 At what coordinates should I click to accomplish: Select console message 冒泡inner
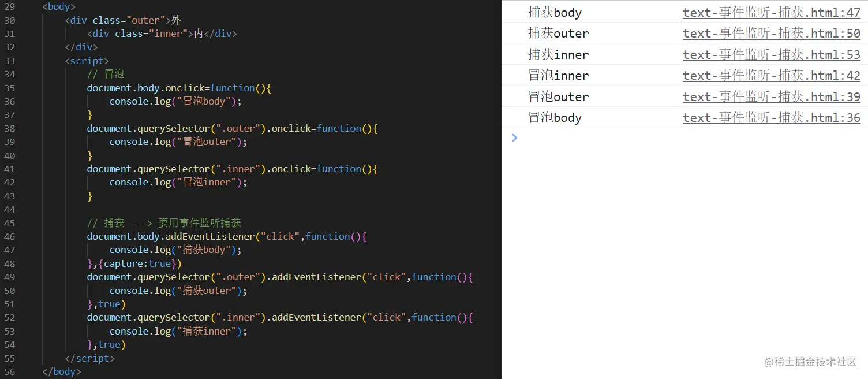(558, 76)
